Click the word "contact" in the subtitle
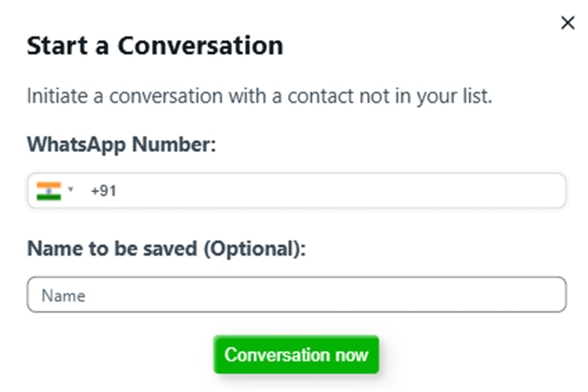The image size is (588, 392). point(320,96)
